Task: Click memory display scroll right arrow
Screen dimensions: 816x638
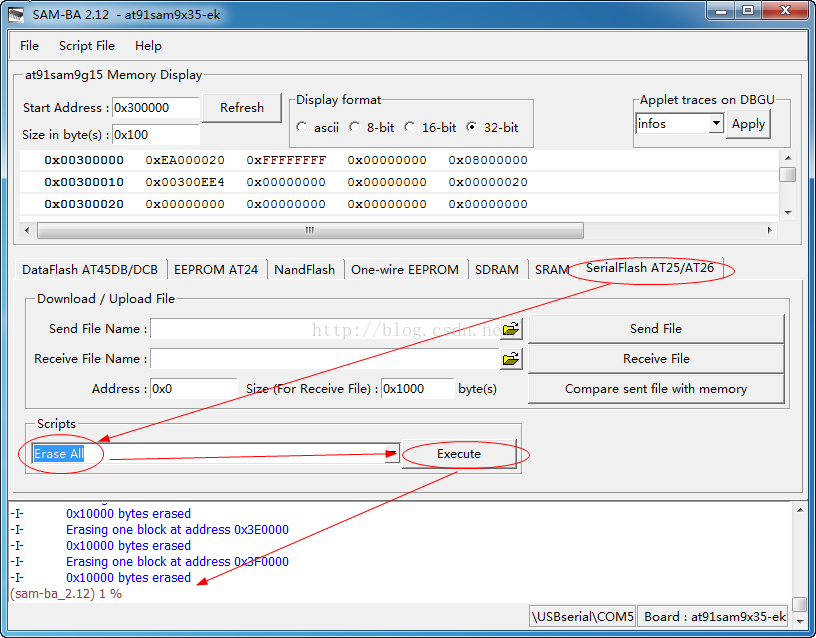Action: click(770, 230)
